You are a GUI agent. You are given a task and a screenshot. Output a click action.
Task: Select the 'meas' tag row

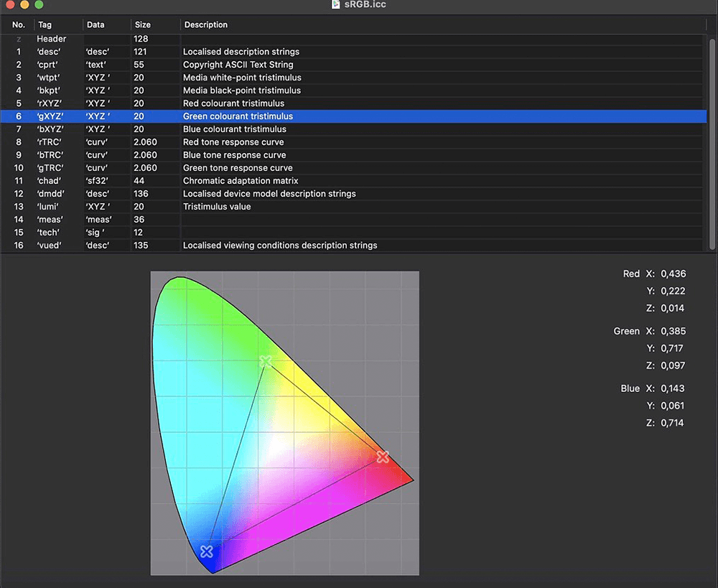(x=353, y=220)
